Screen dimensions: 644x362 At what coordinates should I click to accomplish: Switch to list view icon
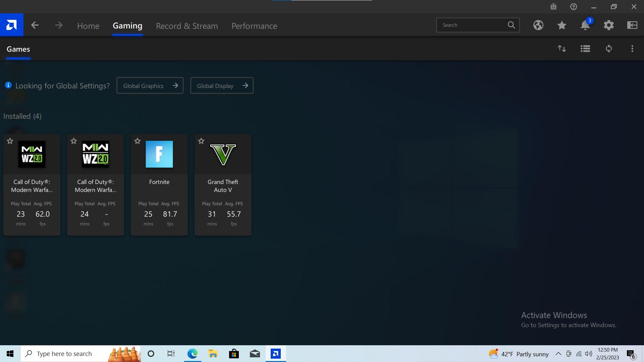coord(585,49)
